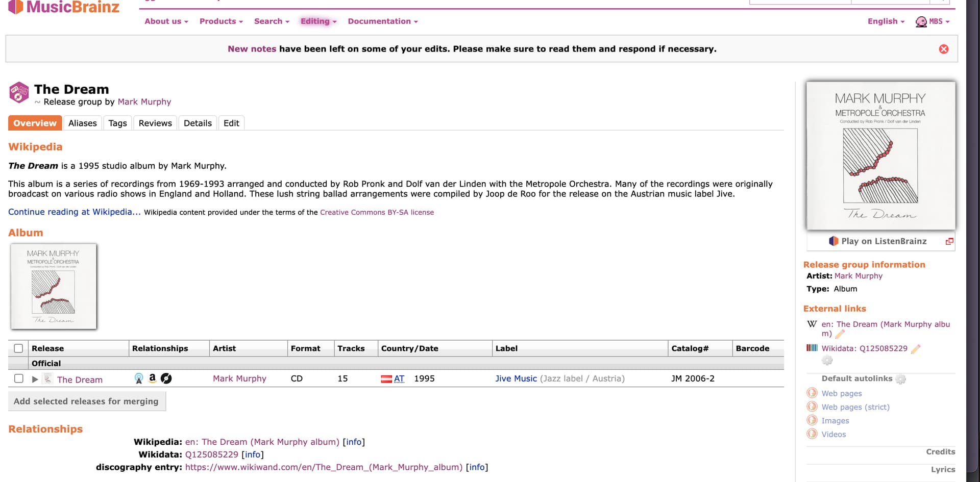980x482 pixels.
Task: Open Mark Murphy artist link in sidebar
Action: pyautogui.click(x=858, y=276)
